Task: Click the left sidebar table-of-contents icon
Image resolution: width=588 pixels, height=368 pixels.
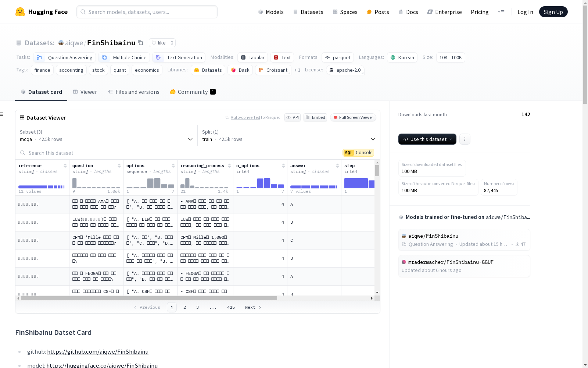Action: 1,114
